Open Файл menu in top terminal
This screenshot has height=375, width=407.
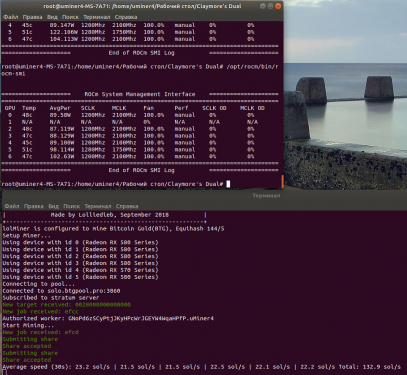pos(11,17)
